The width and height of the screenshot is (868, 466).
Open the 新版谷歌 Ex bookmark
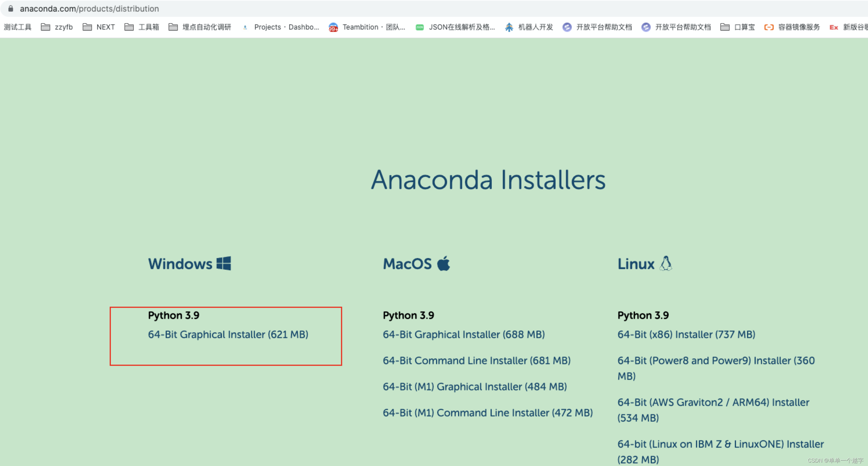[x=849, y=27]
